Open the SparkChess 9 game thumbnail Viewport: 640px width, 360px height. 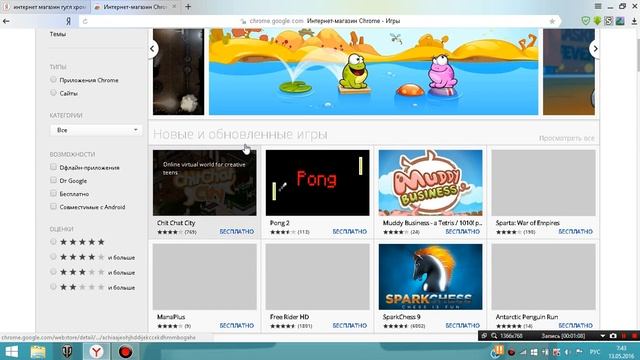[x=430, y=277]
